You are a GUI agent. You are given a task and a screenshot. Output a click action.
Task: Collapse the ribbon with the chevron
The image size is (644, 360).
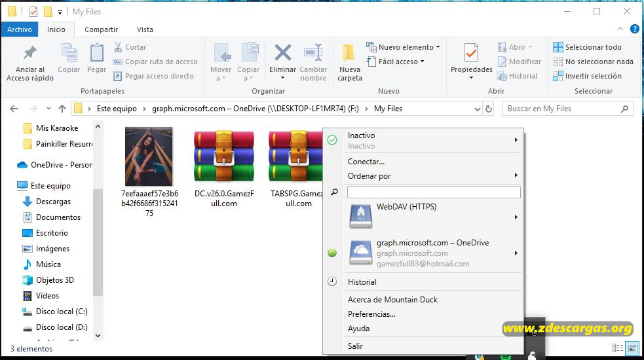(x=620, y=29)
